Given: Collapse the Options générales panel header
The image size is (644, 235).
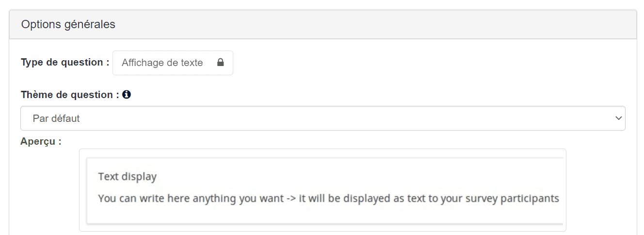Looking at the screenshot, I should 323,24.
